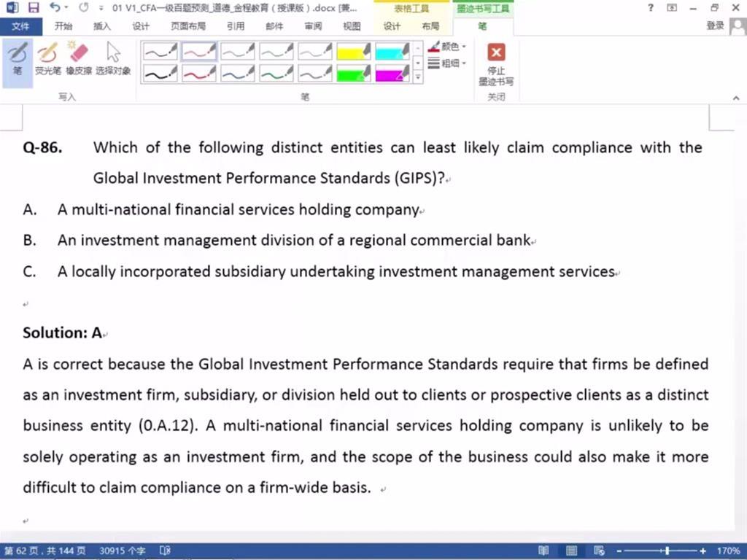Click Stop Inking (停止墨迹书写) button

[x=496, y=64]
